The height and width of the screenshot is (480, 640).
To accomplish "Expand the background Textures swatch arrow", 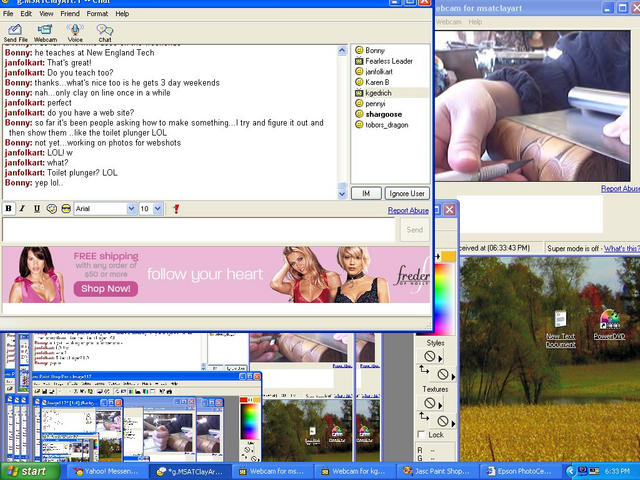I will tap(453, 423).
